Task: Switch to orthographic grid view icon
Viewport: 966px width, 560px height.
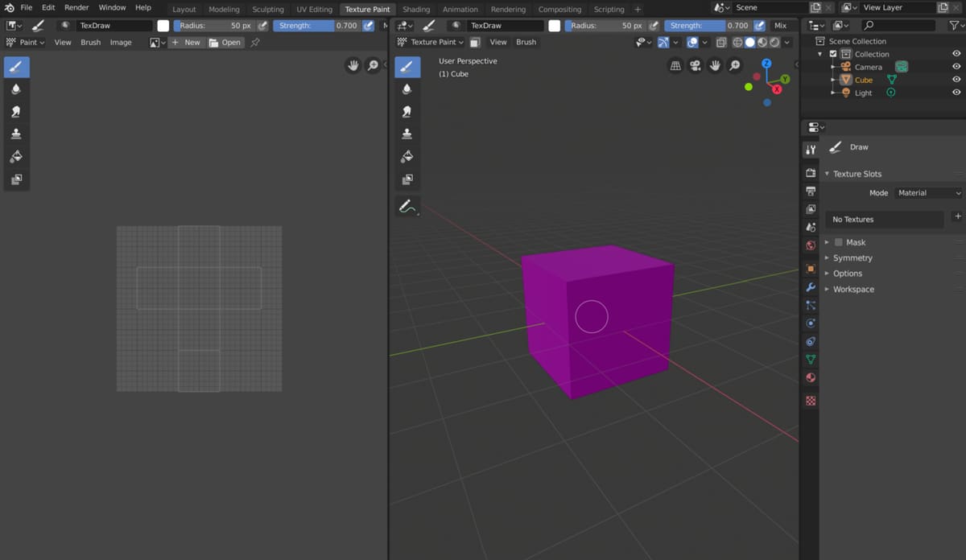Action: coord(675,66)
